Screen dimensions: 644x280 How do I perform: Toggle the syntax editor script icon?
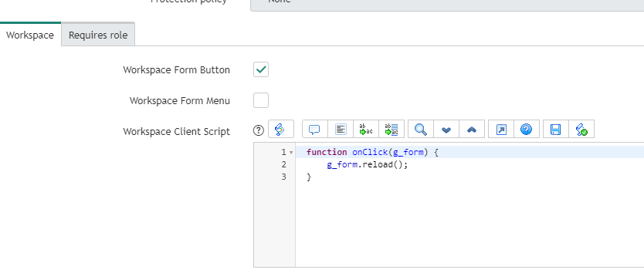281,130
